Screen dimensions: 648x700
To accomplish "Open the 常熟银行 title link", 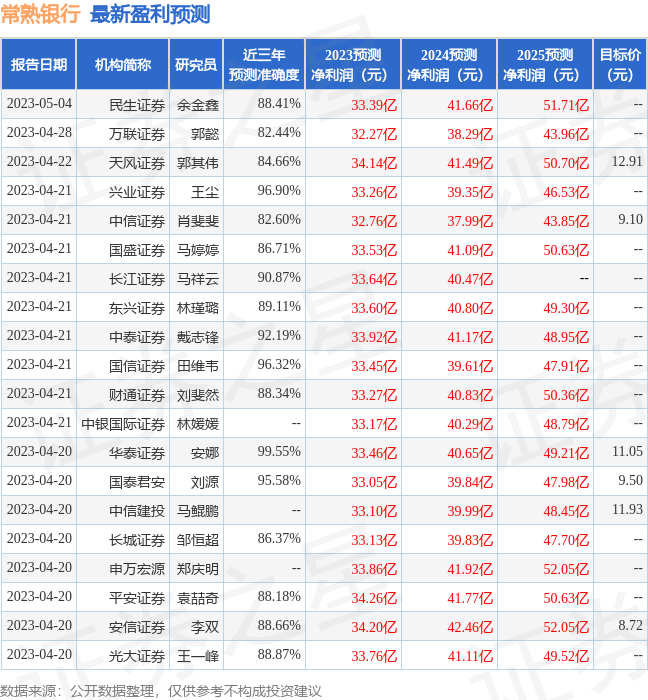I will pyautogui.click(x=40, y=14).
